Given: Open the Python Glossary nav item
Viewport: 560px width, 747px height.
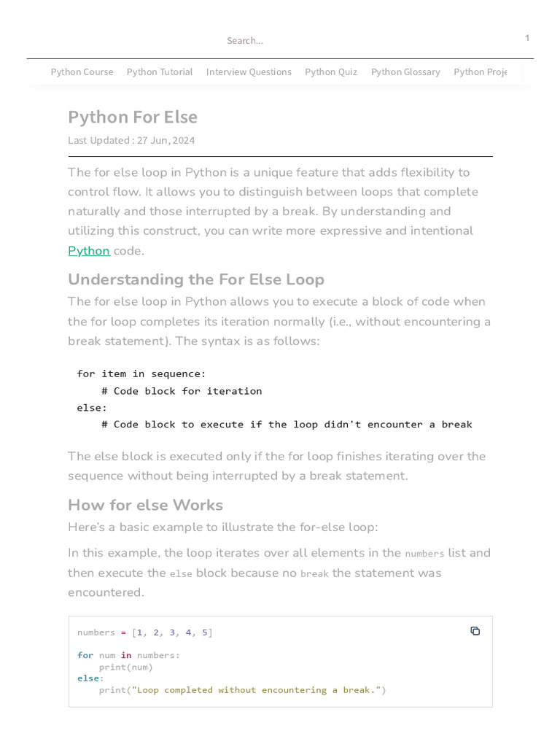Looking at the screenshot, I should [x=405, y=71].
